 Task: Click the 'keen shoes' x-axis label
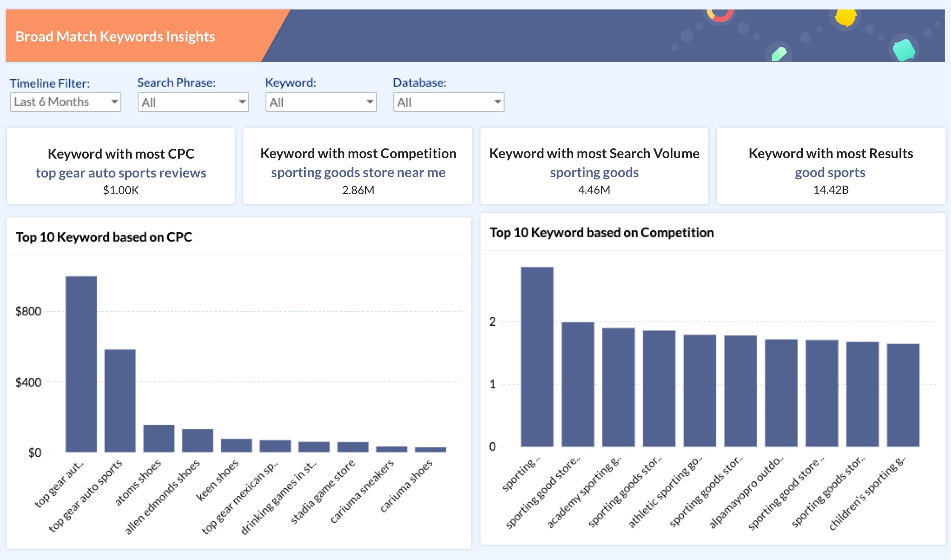coord(218,480)
